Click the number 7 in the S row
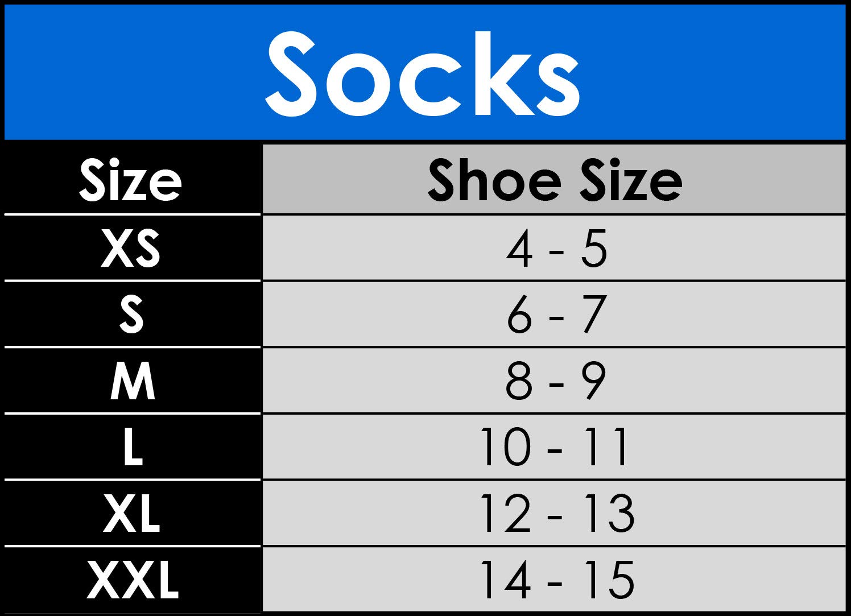 tap(594, 315)
